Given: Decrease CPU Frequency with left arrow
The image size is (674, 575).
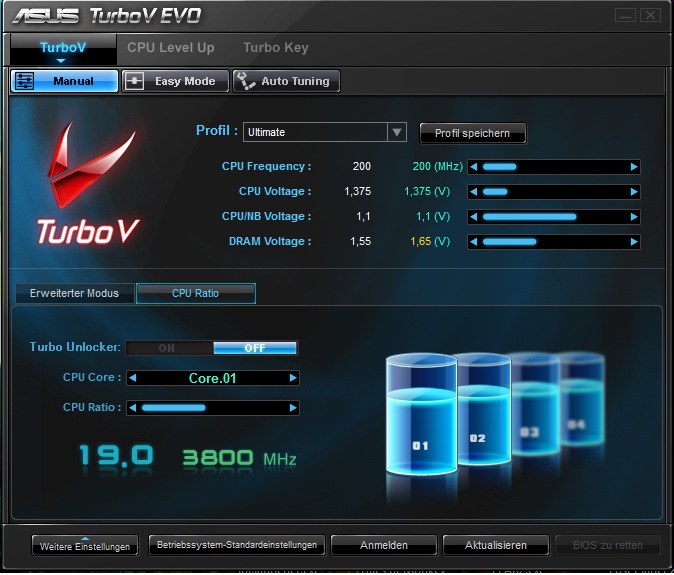Looking at the screenshot, I should coord(473,167).
